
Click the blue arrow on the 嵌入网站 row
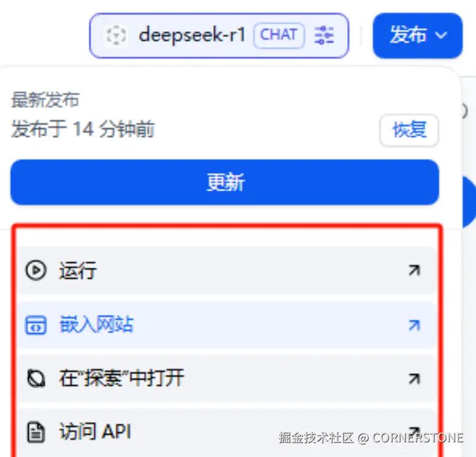[415, 325]
